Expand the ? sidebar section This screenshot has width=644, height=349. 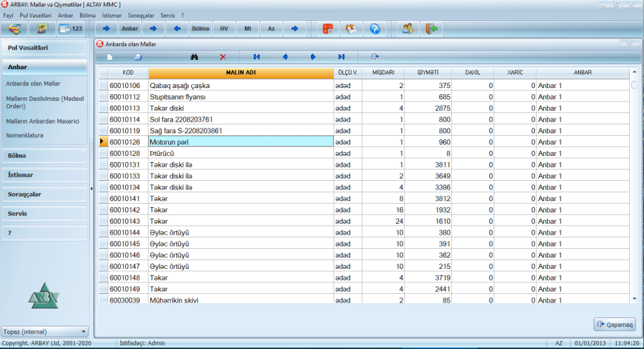click(x=45, y=233)
